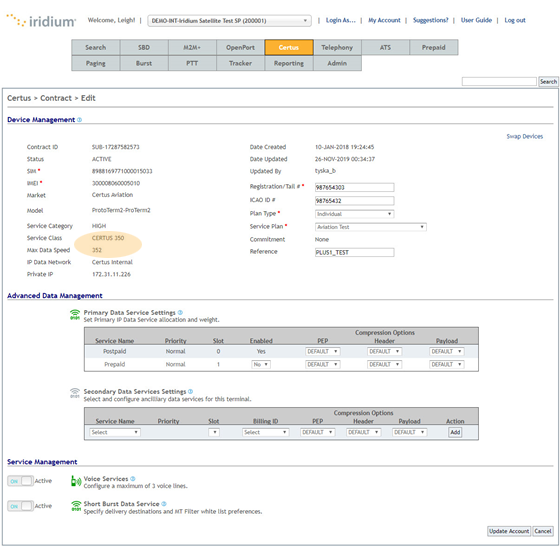
Task: Open Prepaid row Header compression dropdown
Action: tap(384, 364)
